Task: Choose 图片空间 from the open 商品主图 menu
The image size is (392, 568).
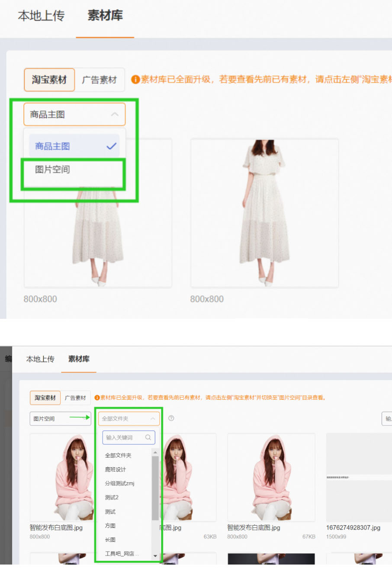Action: tap(52, 170)
